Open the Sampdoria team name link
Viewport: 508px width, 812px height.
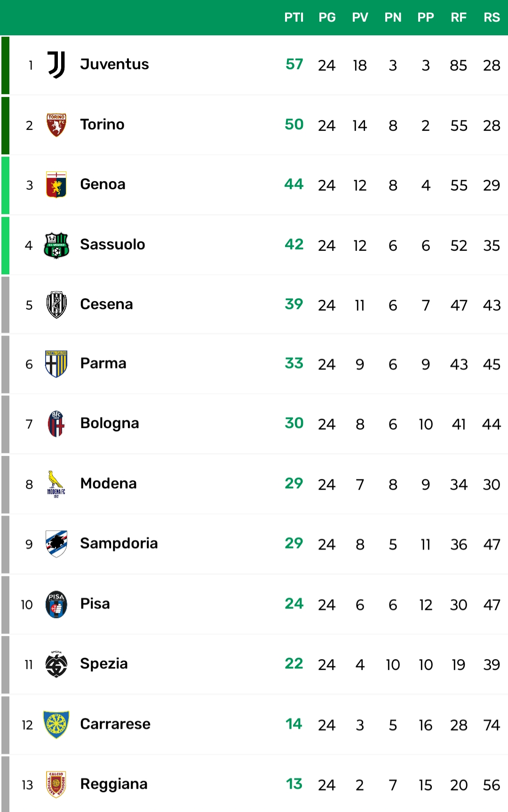click(x=119, y=543)
